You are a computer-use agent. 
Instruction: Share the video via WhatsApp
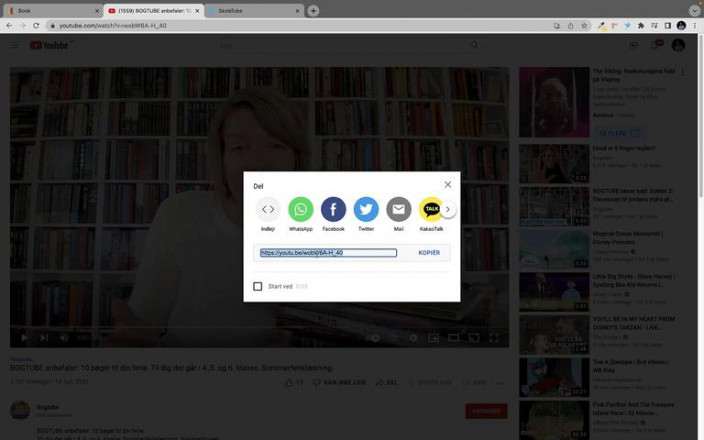[x=301, y=209]
